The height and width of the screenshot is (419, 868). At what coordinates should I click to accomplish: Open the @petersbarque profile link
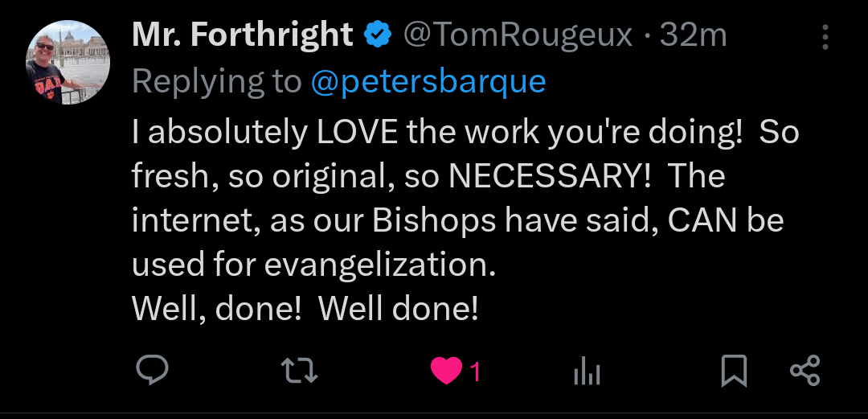pos(428,81)
